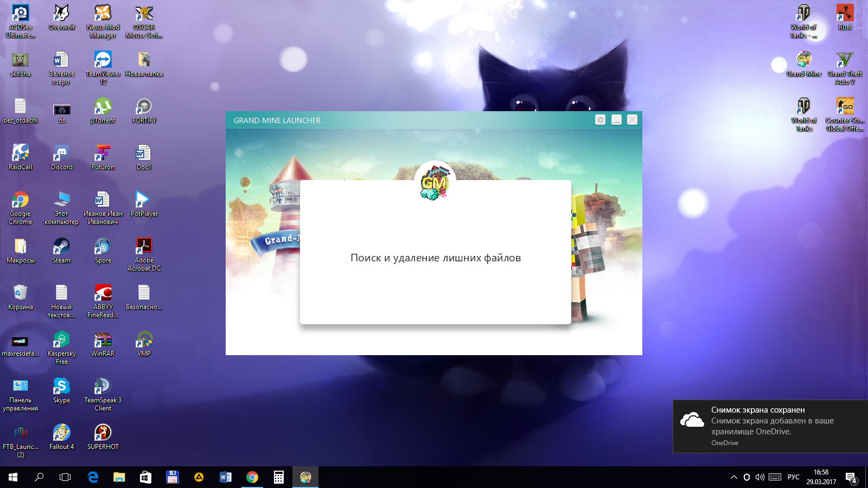The image size is (868, 488).
Task: Select the Новая папка folder
Action: [x=144, y=64]
